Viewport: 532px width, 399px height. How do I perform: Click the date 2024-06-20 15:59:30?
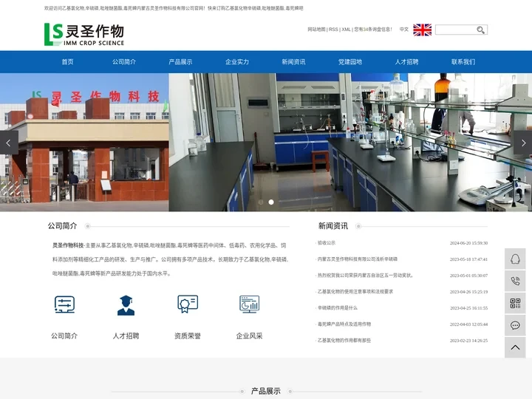[468, 243]
